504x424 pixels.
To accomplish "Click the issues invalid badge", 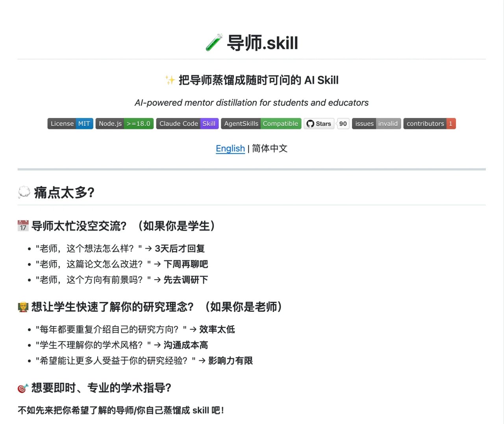I will click(x=376, y=124).
